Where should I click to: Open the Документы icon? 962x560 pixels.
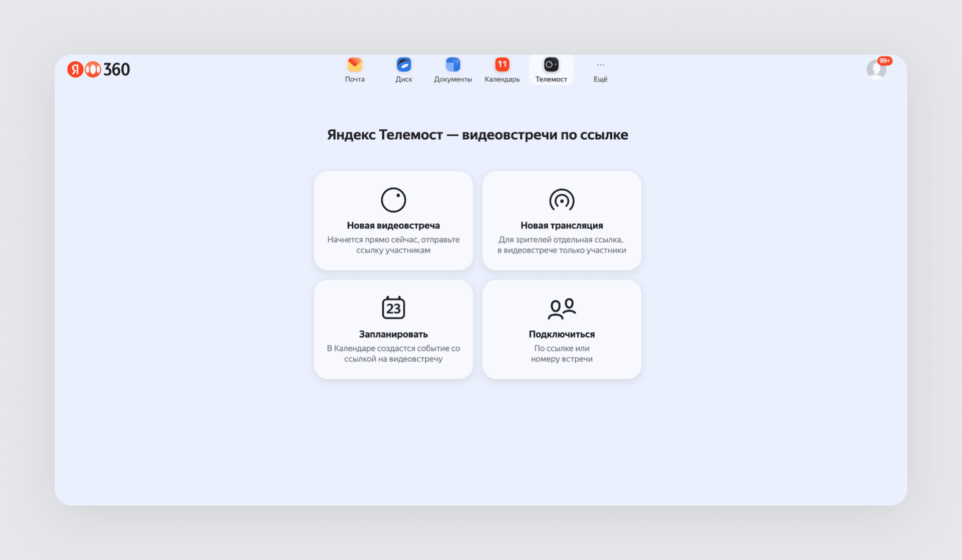coord(453,65)
